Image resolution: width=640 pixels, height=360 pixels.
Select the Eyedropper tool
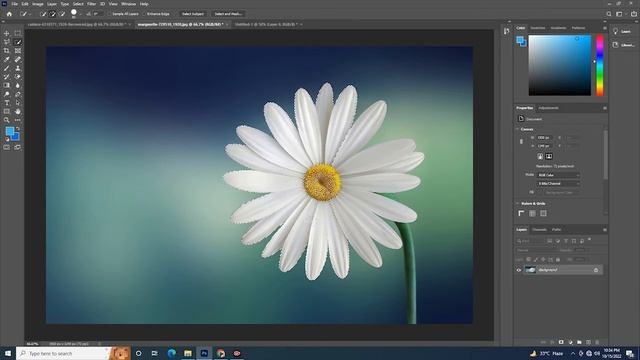tap(7, 60)
